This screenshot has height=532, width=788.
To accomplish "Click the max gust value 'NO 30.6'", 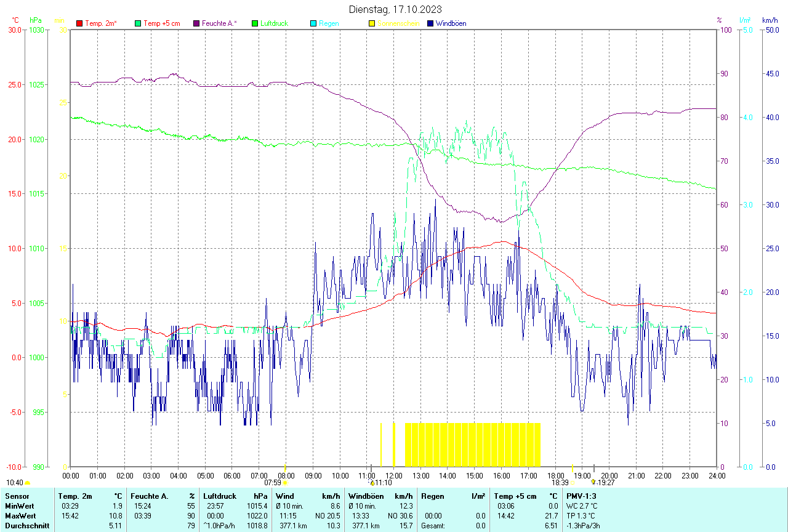I will click(400, 516).
